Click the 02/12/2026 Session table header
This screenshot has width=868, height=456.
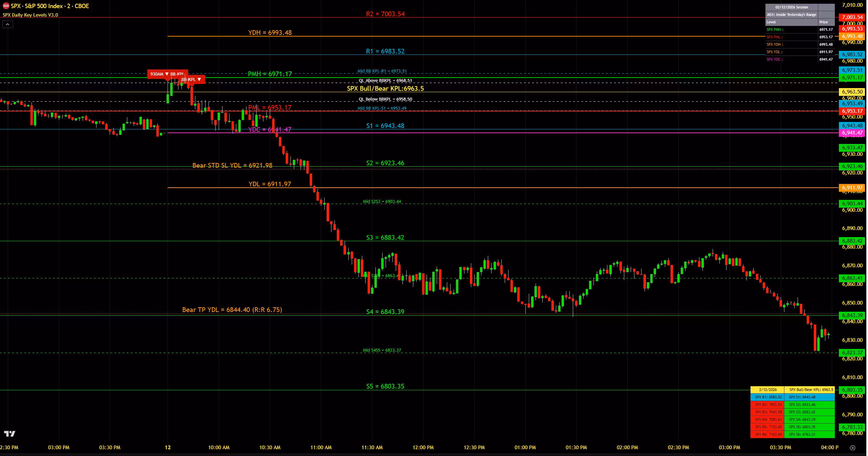click(791, 7)
